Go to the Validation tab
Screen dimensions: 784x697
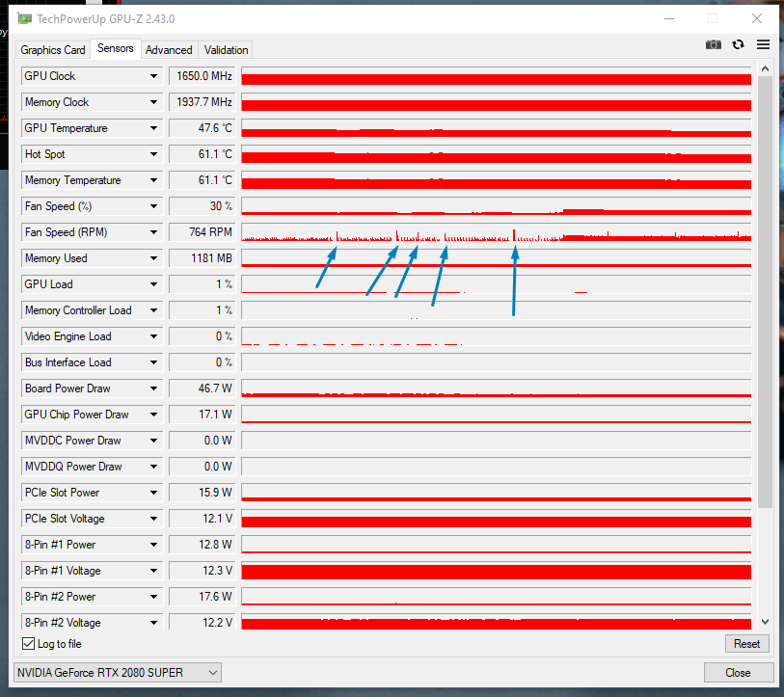[226, 50]
